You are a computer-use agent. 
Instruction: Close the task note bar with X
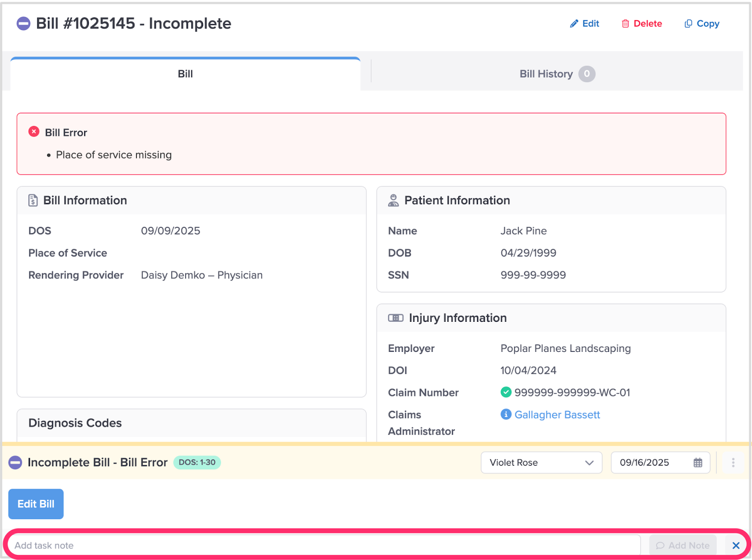pyautogui.click(x=736, y=545)
